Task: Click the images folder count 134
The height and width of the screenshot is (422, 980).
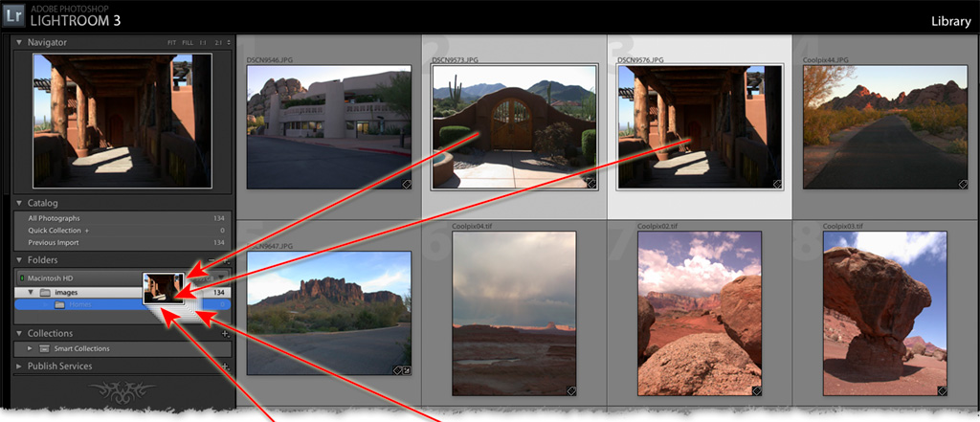Action: click(x=219, y=293)
